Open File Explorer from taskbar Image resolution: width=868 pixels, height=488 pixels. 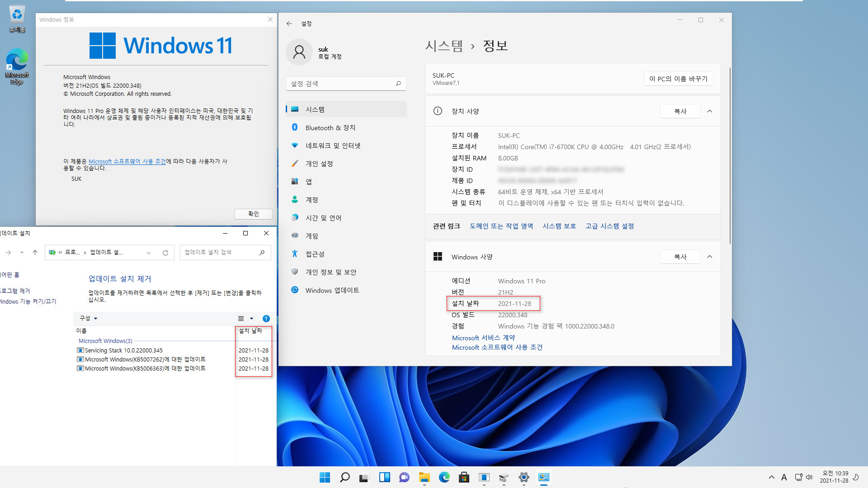coord(424,477)
